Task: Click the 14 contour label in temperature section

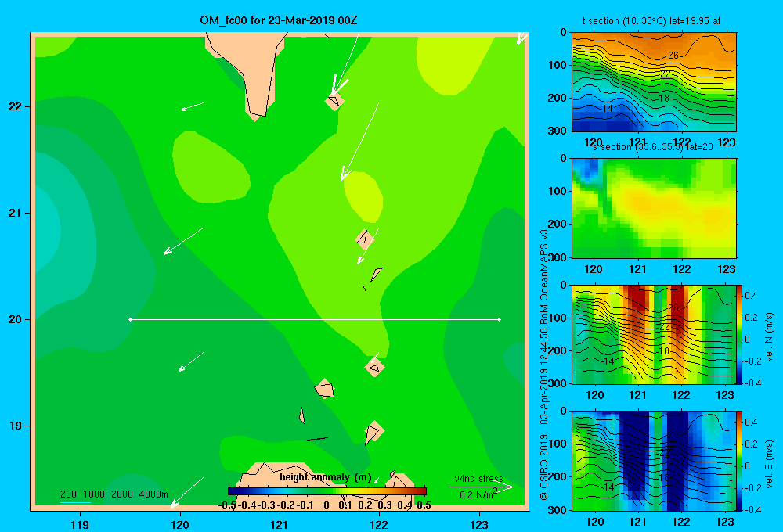Action: pos(608,108)
